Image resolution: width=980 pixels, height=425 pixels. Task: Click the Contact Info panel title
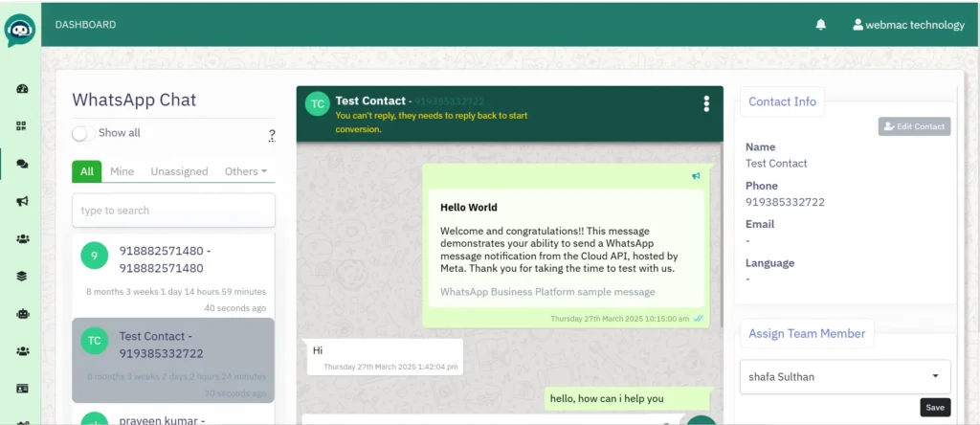coord(783,101)
